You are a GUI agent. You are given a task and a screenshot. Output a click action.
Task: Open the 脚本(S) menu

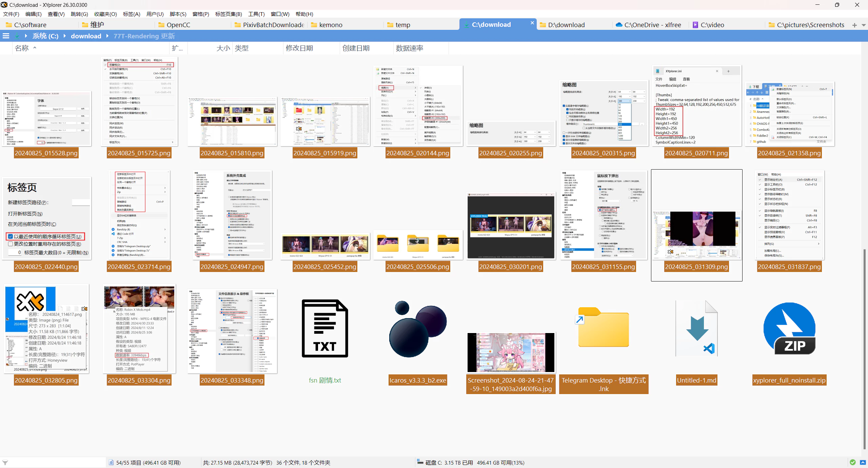pyautogui.click(x=178, y=14)
